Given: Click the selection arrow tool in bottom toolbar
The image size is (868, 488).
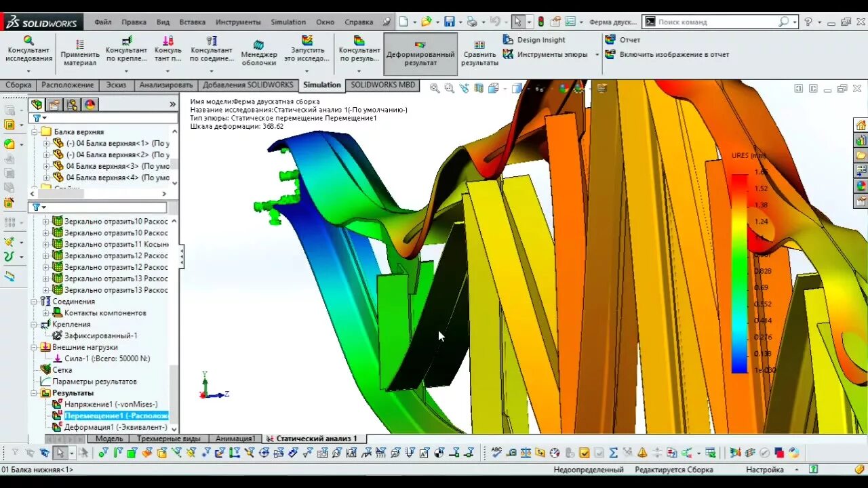Looking at the screenshot, I should 60,453.
